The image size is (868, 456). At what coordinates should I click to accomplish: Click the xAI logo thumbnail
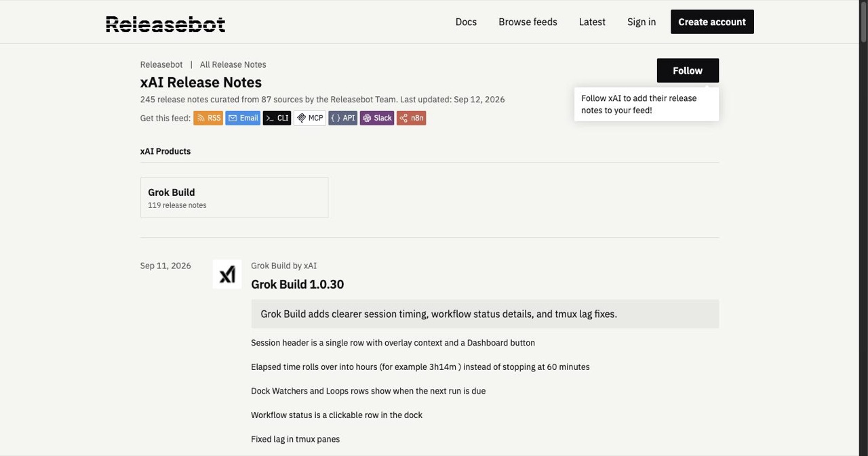[227, 274]
